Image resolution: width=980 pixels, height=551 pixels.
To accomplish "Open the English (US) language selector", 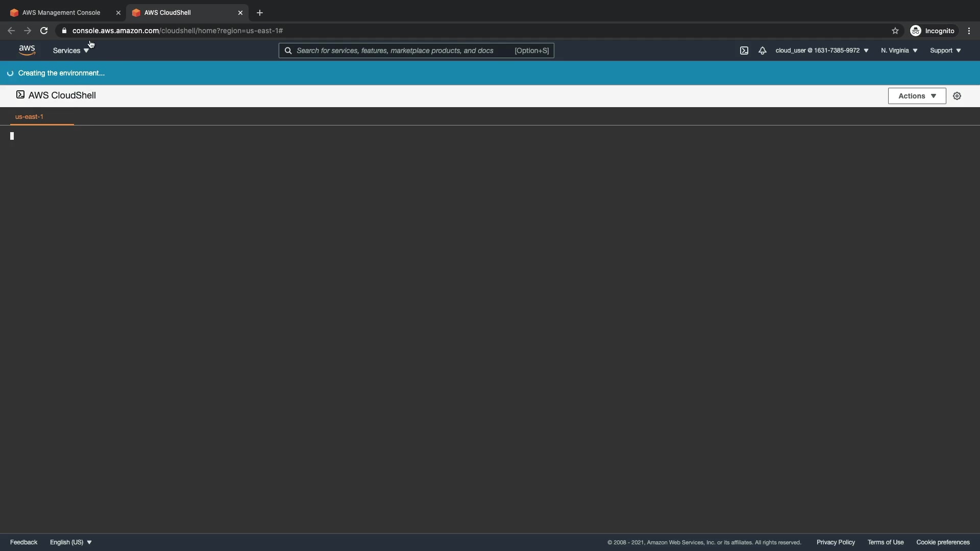I will tap(71, 542).
